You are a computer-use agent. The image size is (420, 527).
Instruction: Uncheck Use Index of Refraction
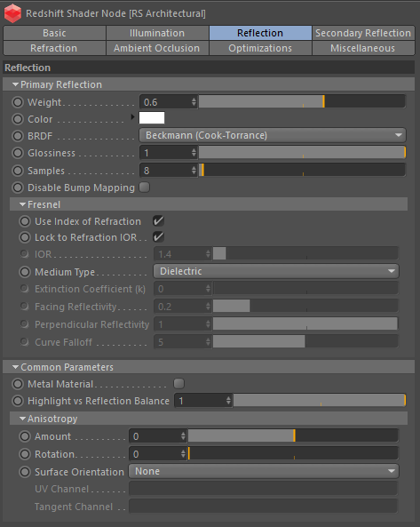pyautogui.click(x=158, y=220)
